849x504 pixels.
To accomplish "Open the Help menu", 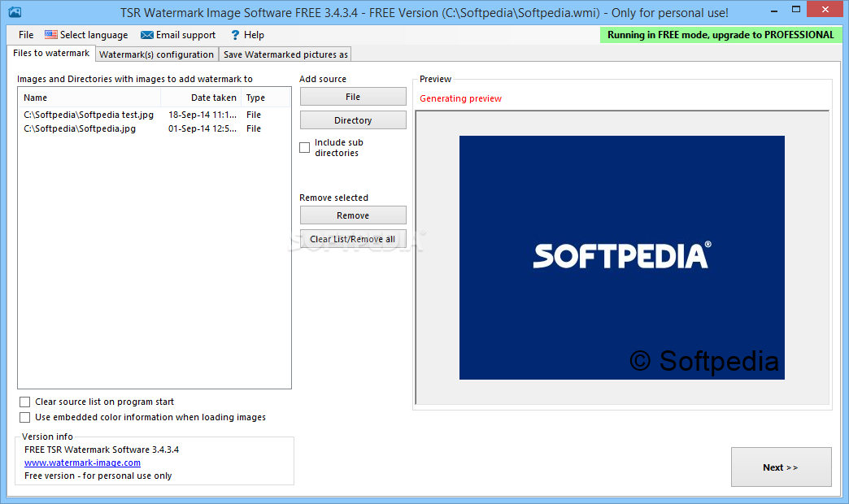I will 247,35.
